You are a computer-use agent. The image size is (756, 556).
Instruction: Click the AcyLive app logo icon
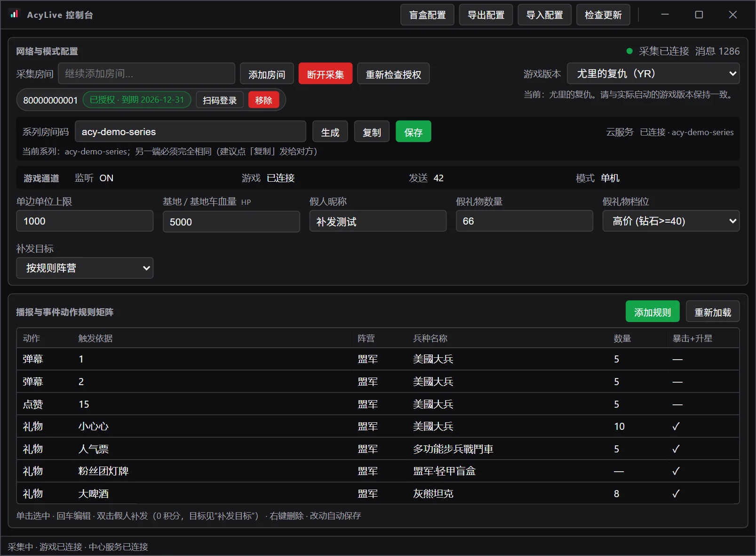(x=15, y=14)
